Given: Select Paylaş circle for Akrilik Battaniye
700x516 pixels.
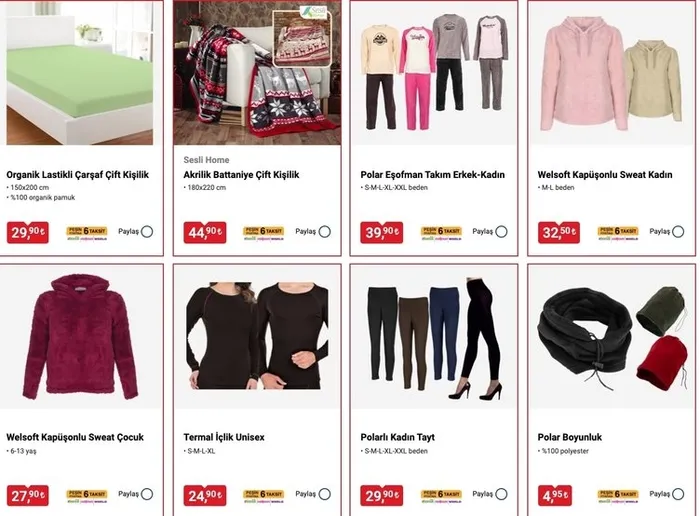Looking at the screenshot, I should pos(325,232).
